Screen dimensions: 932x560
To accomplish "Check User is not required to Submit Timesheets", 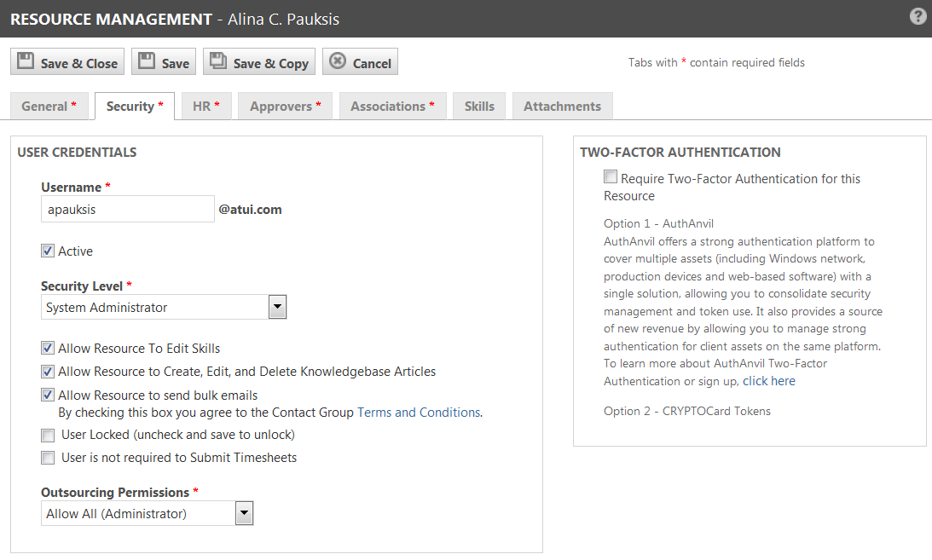I will [48, 458].
